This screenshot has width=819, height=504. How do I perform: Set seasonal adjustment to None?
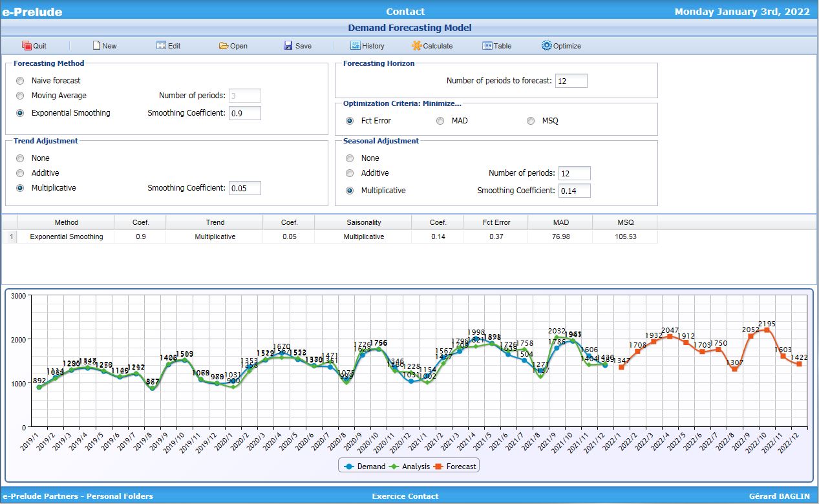(350, 158)
